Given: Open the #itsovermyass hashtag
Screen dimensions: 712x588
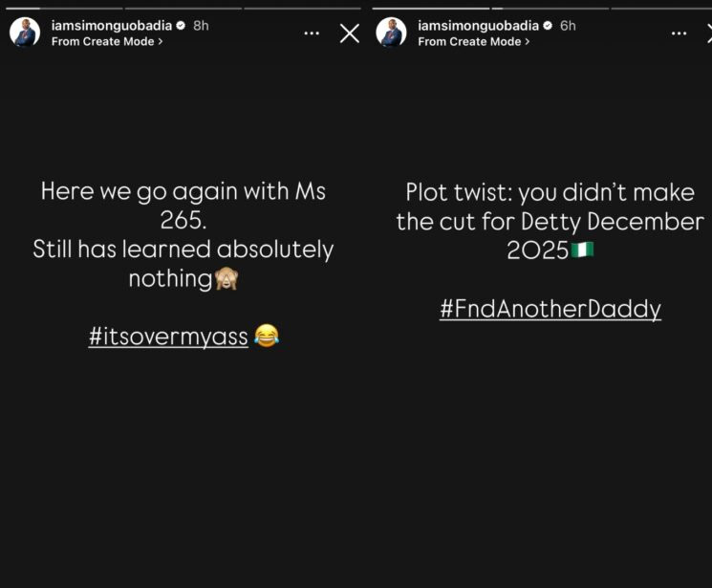Looking at the screenshot, I should coord(168,337).
